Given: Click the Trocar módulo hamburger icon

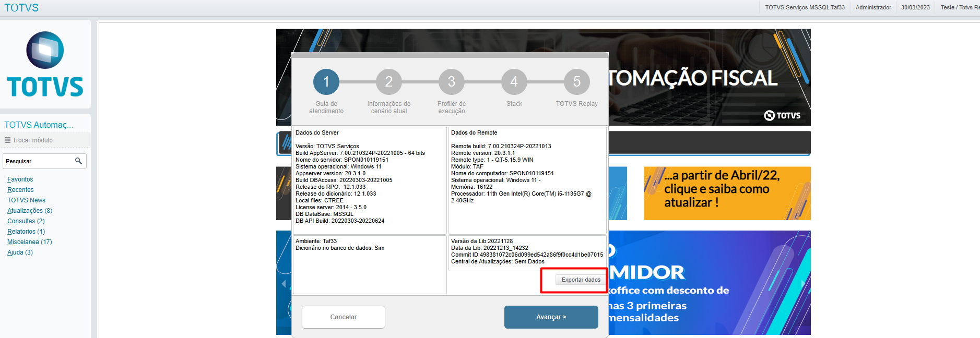Looking at the screenshot, I should [7, 140].
